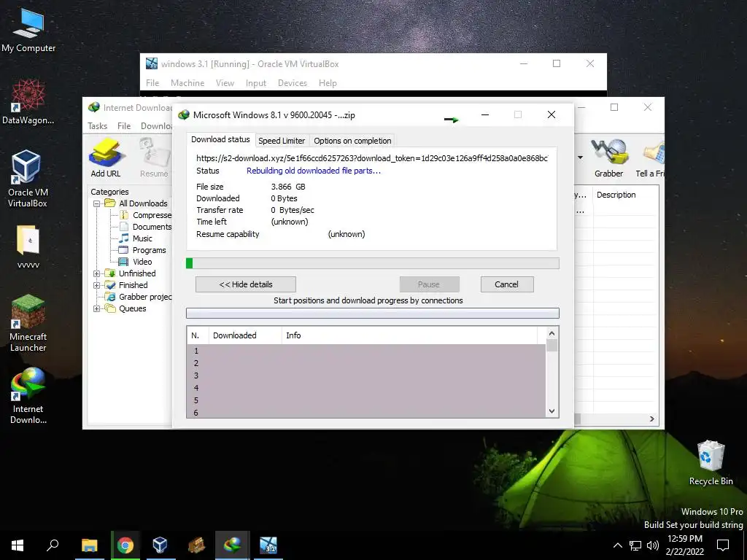Select connection row 1

tap(366, 351)
